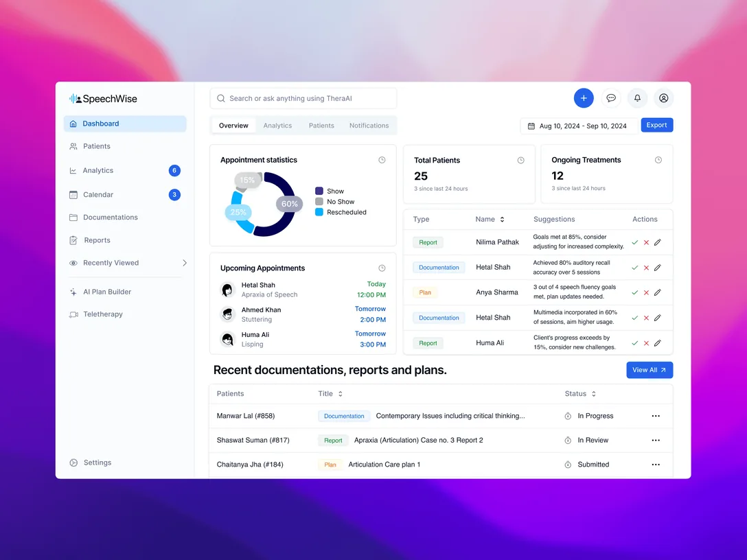Open more options for Shaswat Suman row
This screenshot has height=560, width=747.
656,440
